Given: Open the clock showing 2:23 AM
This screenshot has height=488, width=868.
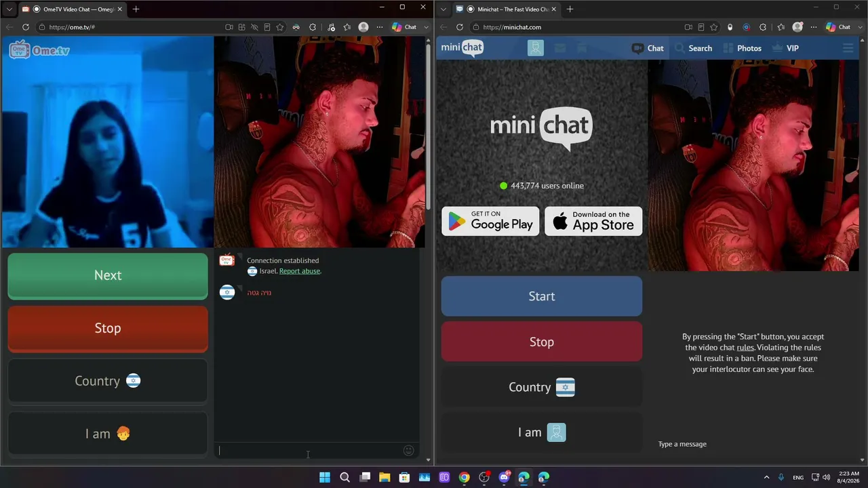Looking at the screenshot, I should [849, 477].
